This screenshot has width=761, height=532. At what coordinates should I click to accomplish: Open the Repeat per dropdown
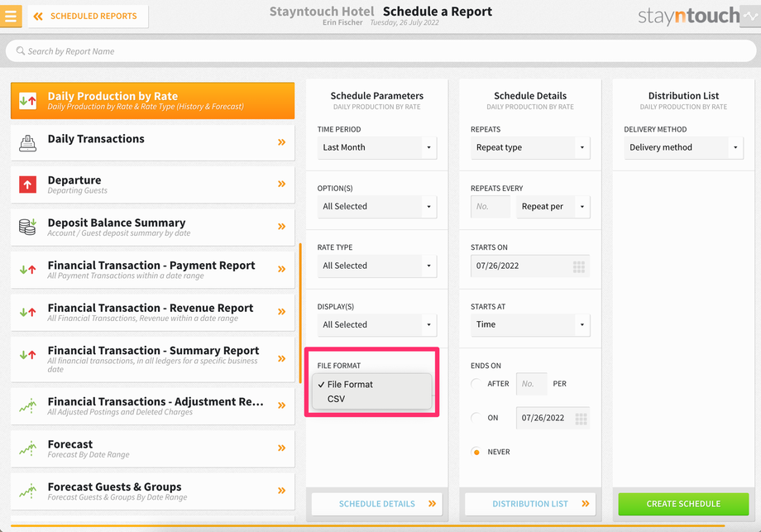[x=553, y=207]
